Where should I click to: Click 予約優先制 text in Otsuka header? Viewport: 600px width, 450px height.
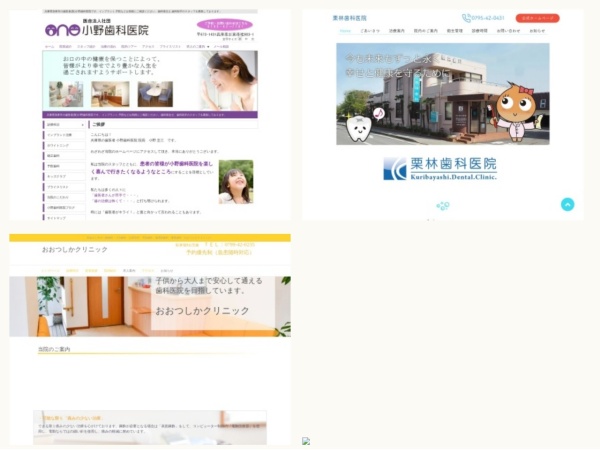[x=219, y=253]
